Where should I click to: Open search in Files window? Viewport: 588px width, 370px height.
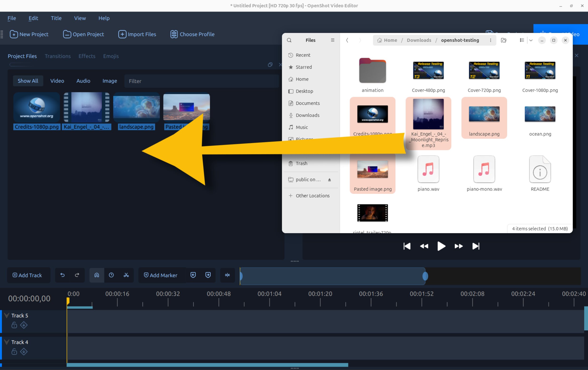point(289,40)
